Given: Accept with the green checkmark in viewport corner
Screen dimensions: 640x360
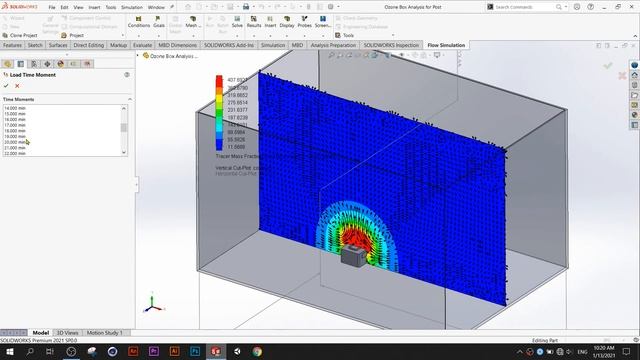Looking at the screenshot, I should 608,65.
